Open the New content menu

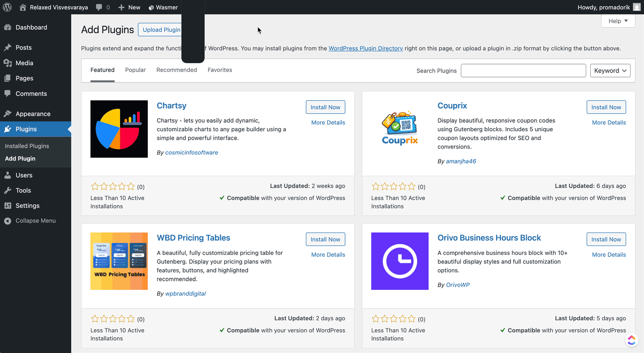point(129,7)
